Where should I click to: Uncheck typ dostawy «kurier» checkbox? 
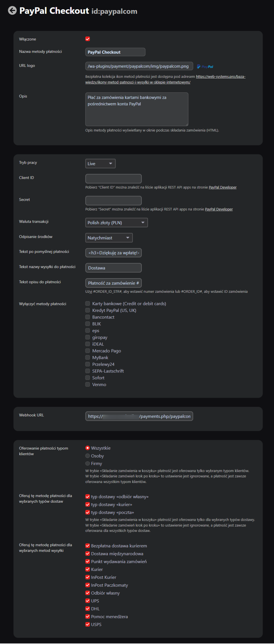coord(88,504)
